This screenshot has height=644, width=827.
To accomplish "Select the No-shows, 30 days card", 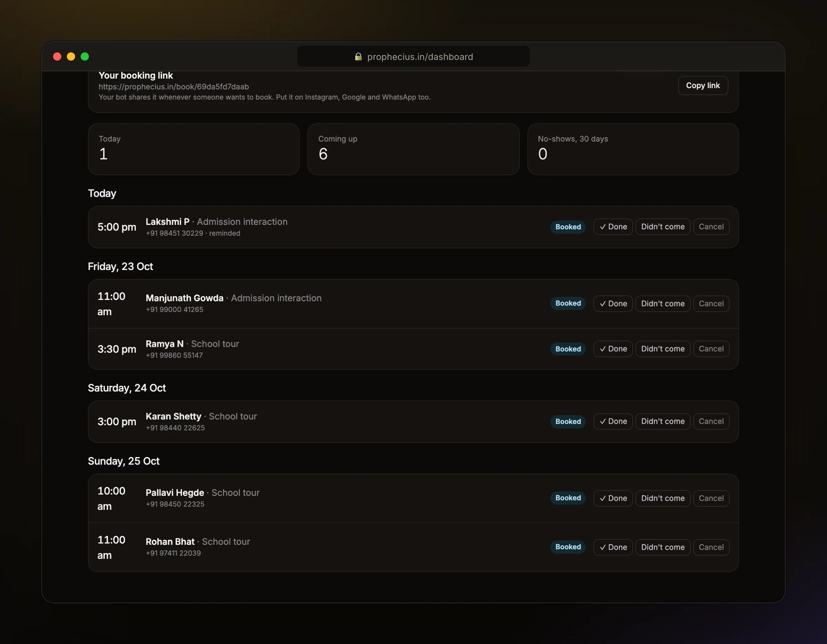I will [x=633, y=149].
